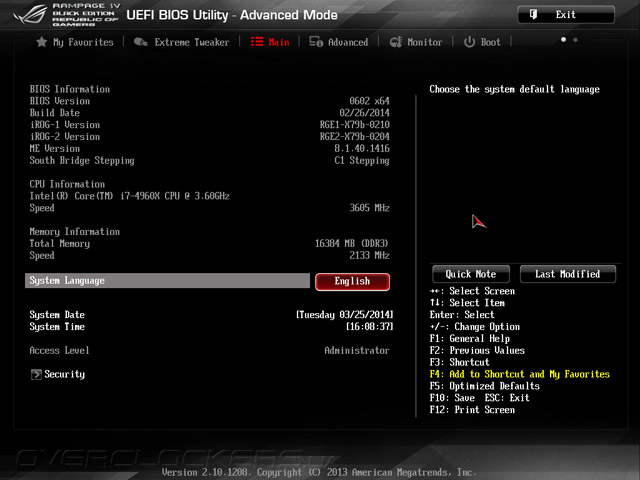Click the System Date value field

pos(344,315)
